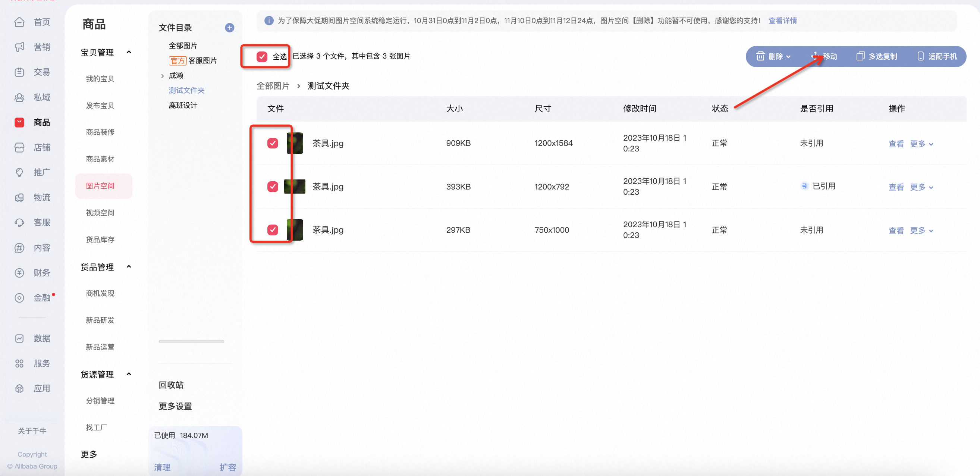The width and height of the screenshot is (980, 476).
Task: Open 更多 dropdown for 909KB file
Action: pos(921,144)
